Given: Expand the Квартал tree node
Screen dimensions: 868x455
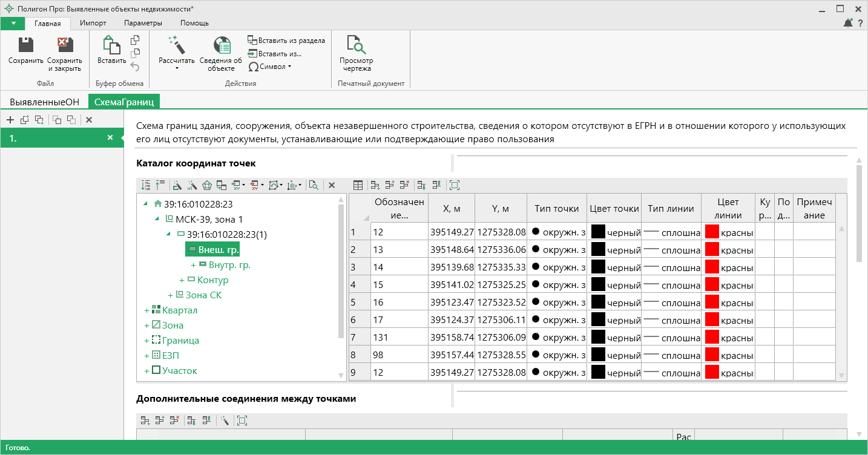Looking at the screenshot, I should click(146, 310).
